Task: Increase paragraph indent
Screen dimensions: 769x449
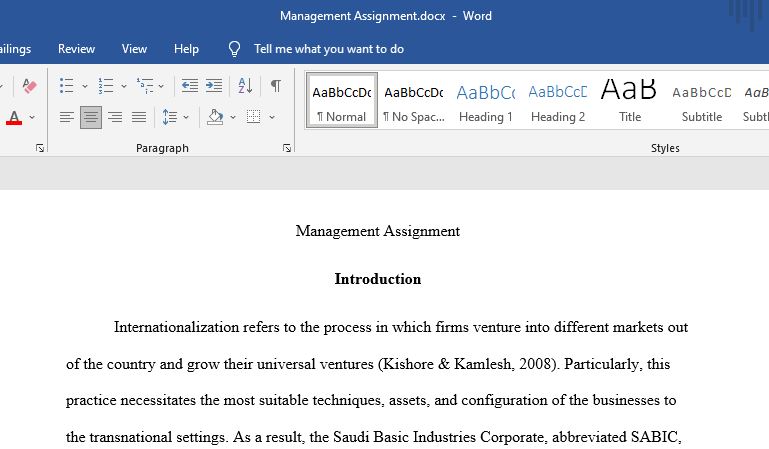Action: (x=214, y=86)
